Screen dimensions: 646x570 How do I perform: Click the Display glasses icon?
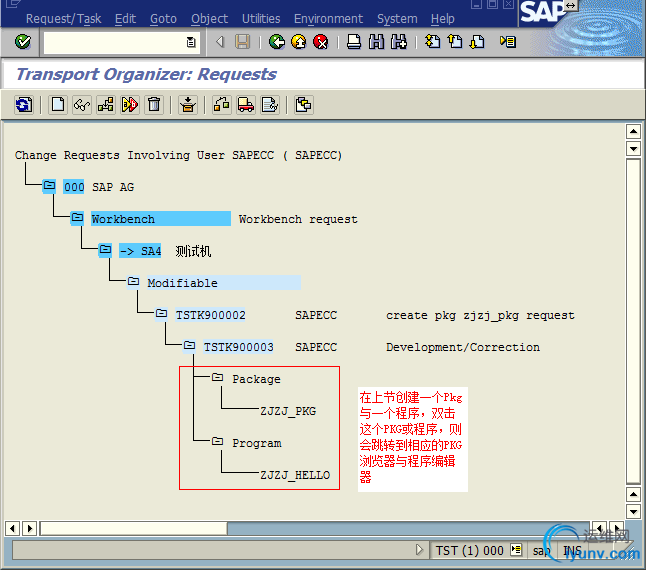[x=82, y=105]
